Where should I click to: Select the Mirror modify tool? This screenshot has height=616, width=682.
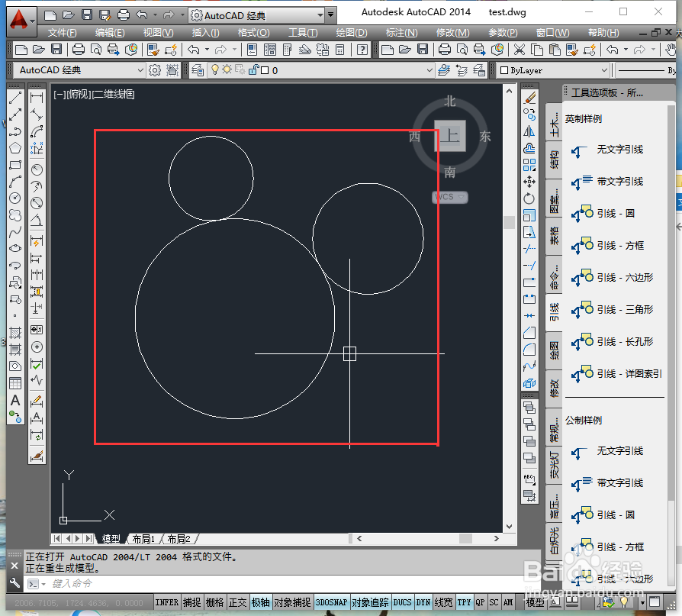(x=529, y=131)
